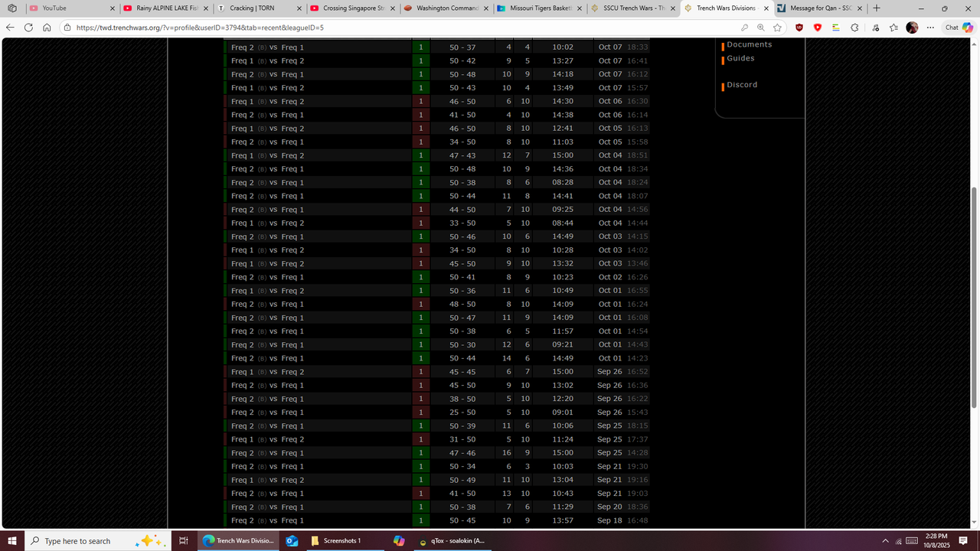This screenshot has height=551, width=980.
Task: Click the zoom magnifier icon in the address bar
Action: [760, 27]
